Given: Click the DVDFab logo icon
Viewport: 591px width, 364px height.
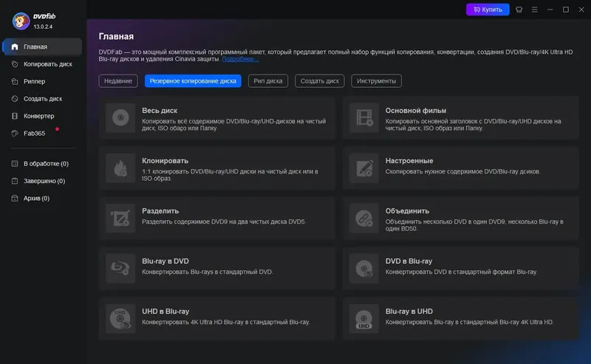Looking at the screenshot, I should click(21, 21).
